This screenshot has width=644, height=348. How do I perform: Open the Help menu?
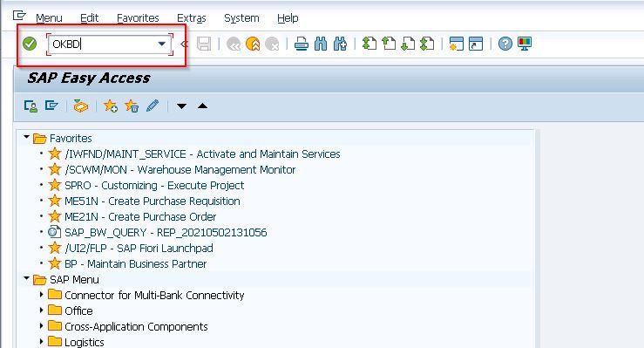click(x=288, y=18)
